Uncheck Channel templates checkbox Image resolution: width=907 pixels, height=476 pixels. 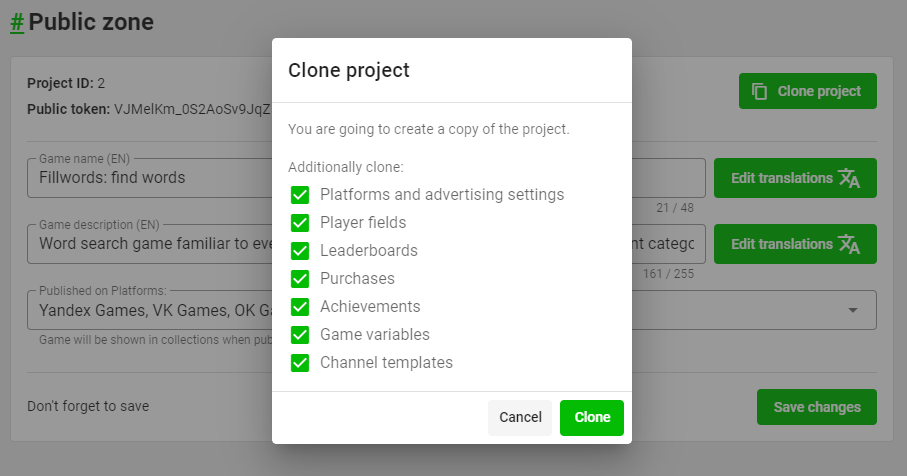click(300, 363)
